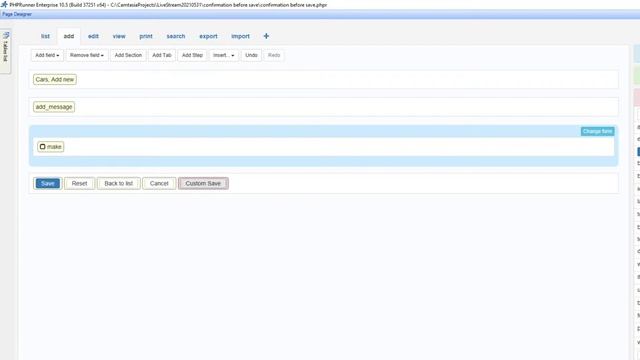Select the Reset button
Screen dimensions: 640x360
point(79,183)
